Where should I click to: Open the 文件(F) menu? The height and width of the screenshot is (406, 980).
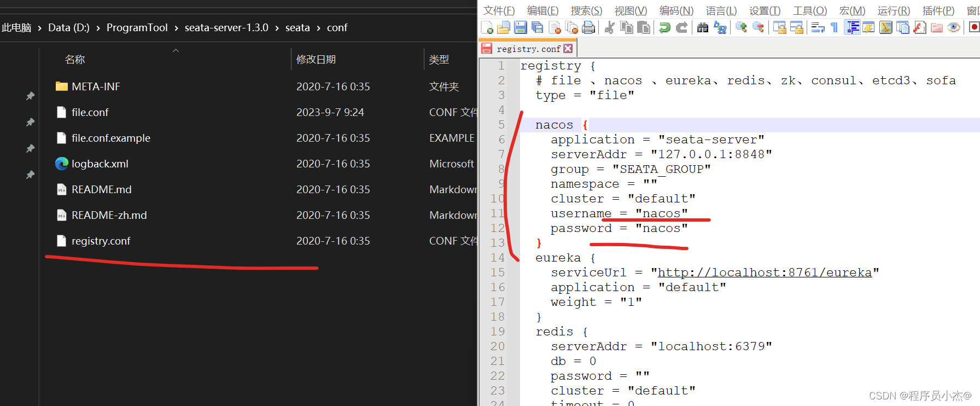tap(499, 10)
